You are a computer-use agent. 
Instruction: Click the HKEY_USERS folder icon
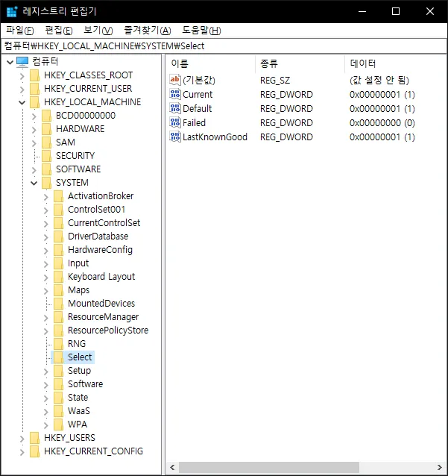point(36,438)
